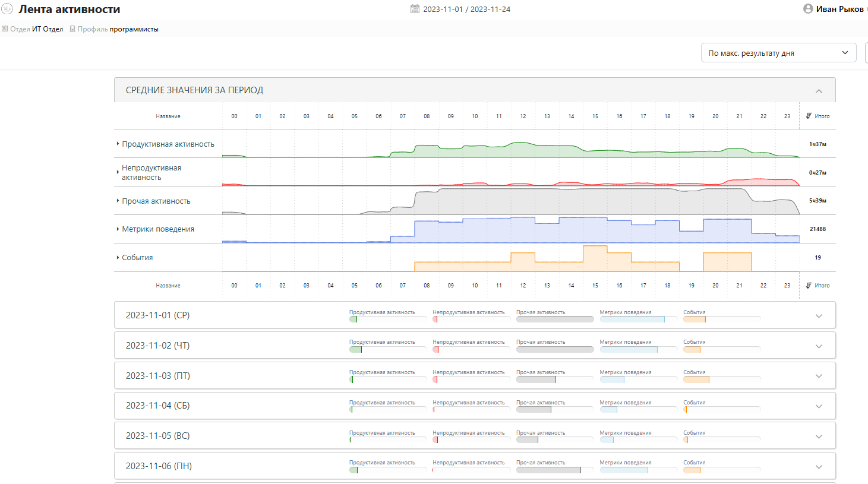Click the user avatar icon for Иван Рыков
Screen dimensions: 868x484
(x=808, y=8)
